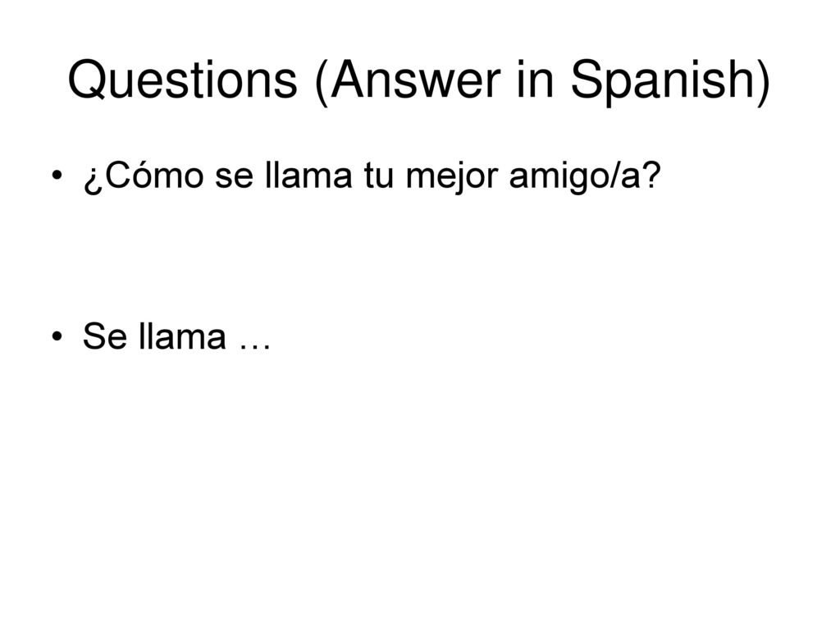Click the opening parenthesis in the title
This screenshot has height=630, width=840.
point(322,83)
